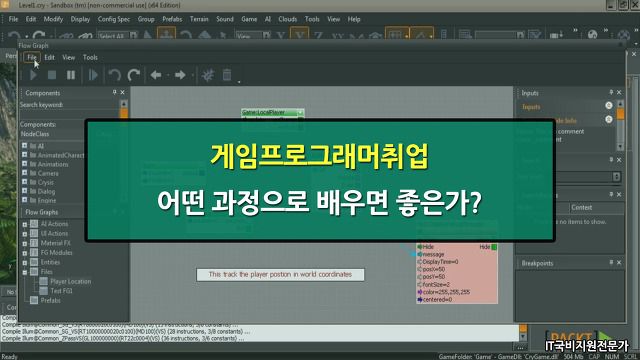Click the console log scrollbar down arrow

[523, 337]
